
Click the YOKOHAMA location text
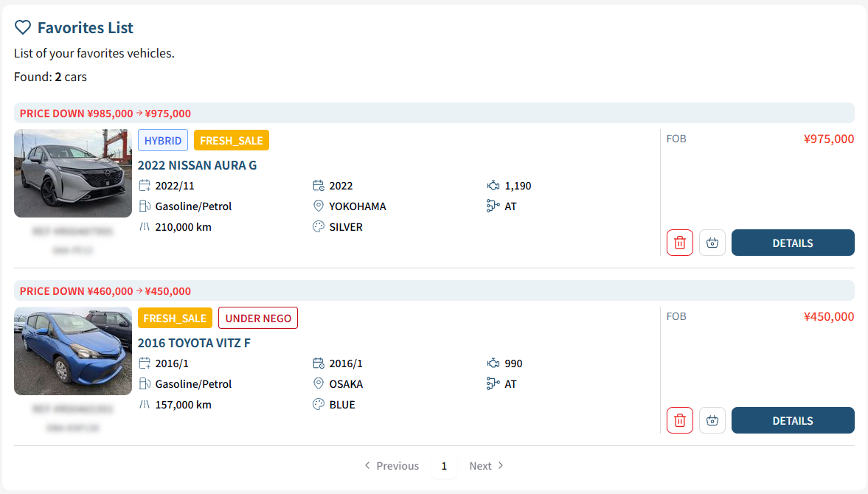[x=358, y=206]
